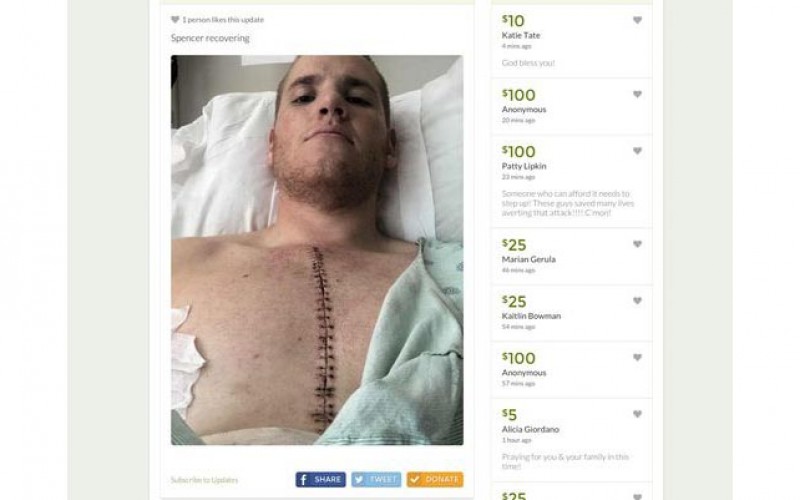Viewport: 800px width, 500px height.
Task: Click heart icon on first Anonymous $100 donation
Action: [637, 94]
